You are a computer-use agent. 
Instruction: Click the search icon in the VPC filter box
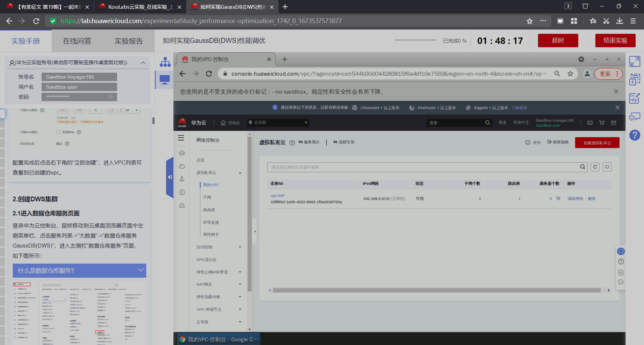tap(583, 167)
